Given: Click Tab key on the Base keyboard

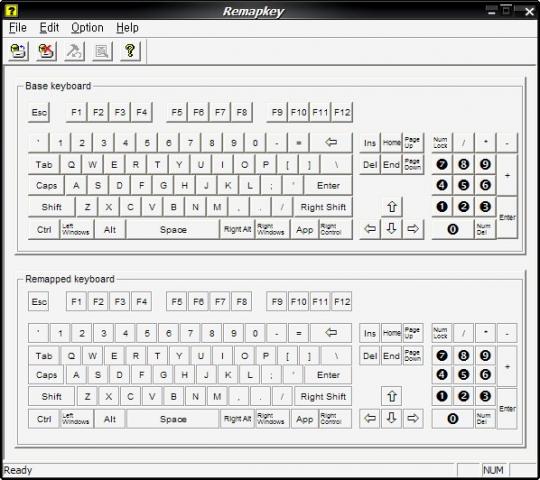Looking at the screenshot, I should coord(44,164).
